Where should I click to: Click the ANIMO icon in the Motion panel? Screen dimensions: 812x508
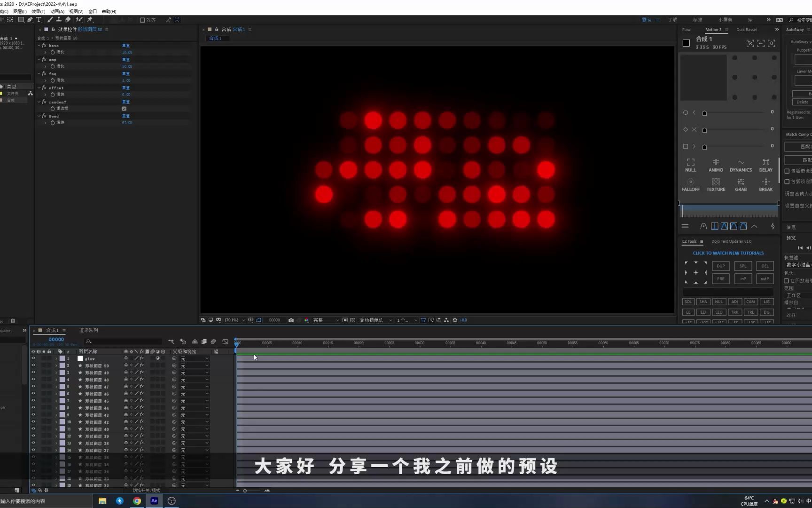point(716,166)
